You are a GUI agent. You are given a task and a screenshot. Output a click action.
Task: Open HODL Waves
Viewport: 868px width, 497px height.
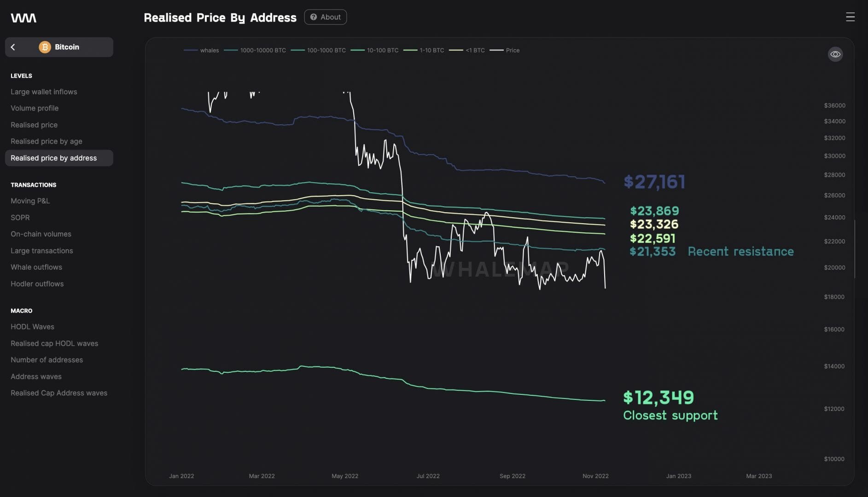pos(32,326)
